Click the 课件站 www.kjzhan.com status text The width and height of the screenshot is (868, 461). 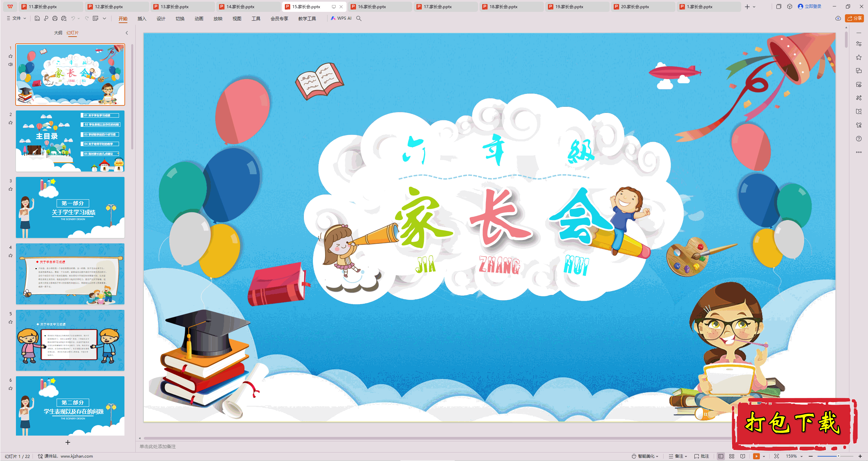pos(65,456)
